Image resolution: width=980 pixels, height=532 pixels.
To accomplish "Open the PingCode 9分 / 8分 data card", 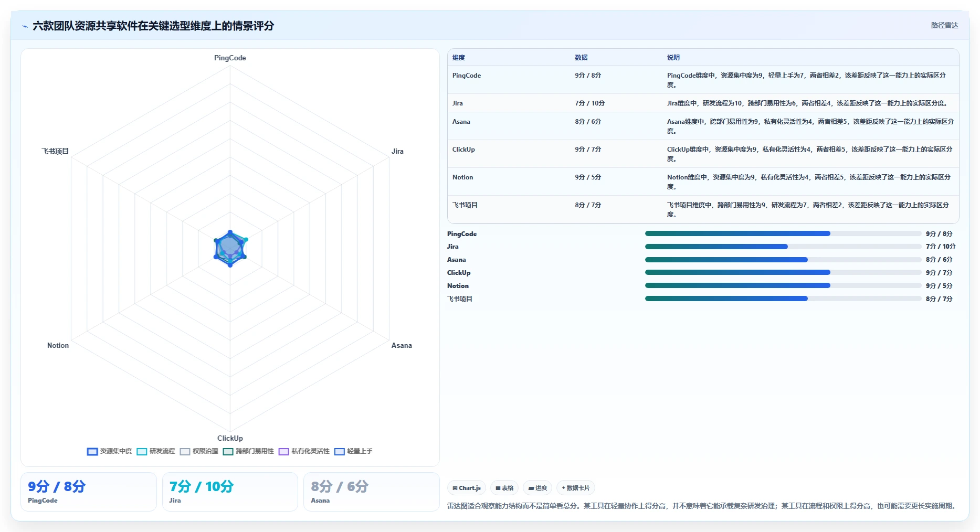I will [89, 492].
